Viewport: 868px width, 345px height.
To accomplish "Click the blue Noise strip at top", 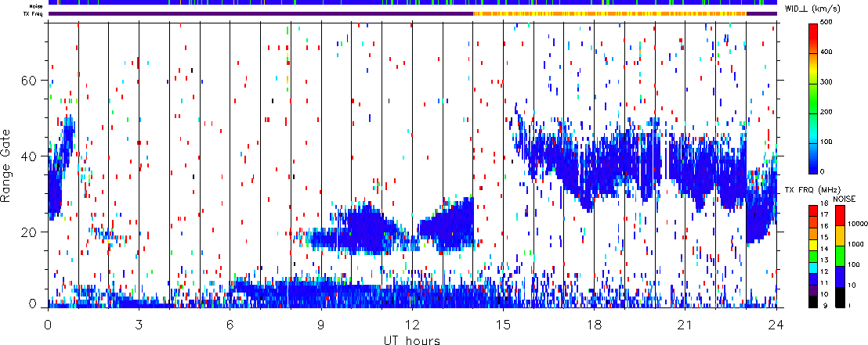I will pos(412,3).
